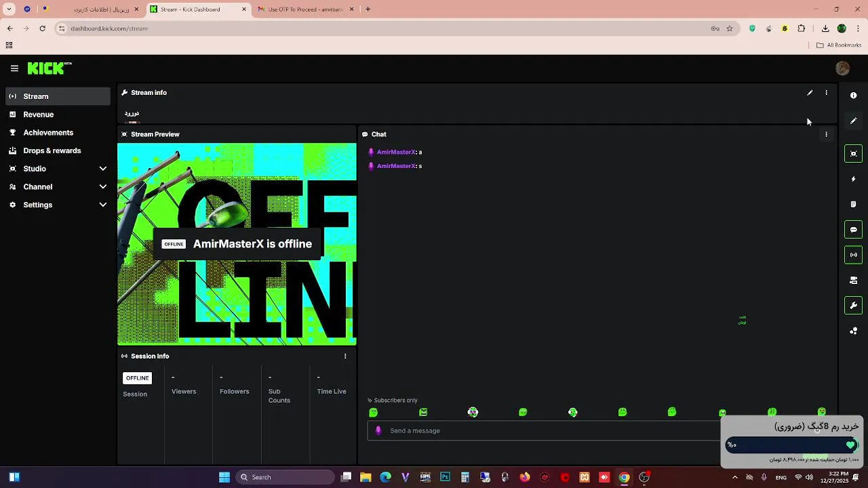Open the hamburger menu beside the Kick logo
This screenshot has height=488, width=868.
click(14, 68)
